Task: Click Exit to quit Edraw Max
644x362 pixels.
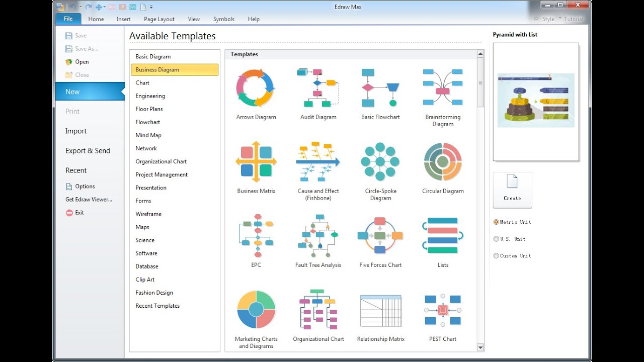Action: pyautogui.click(x=75, y=213)
